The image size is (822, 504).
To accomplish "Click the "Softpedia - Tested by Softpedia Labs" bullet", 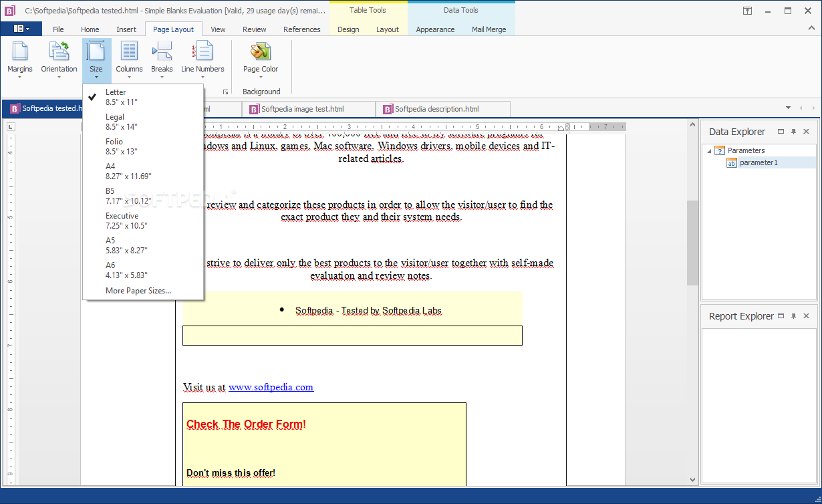I will tap(368, 310).
